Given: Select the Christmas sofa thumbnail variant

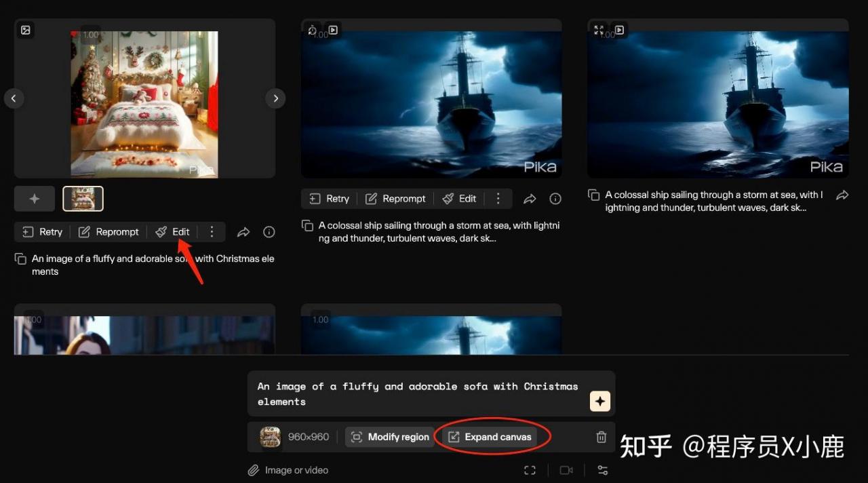Looking at the screenshot, I should click(x=83, y=199).
